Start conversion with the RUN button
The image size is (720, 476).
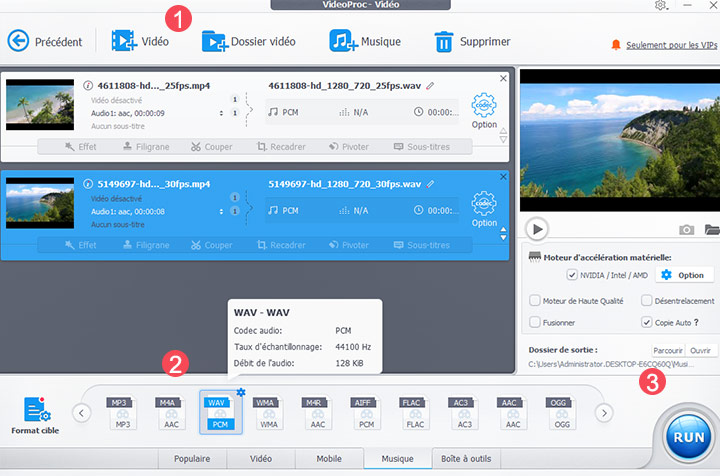(688, 437)
